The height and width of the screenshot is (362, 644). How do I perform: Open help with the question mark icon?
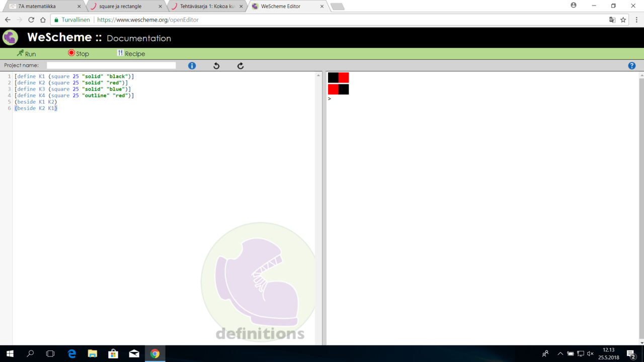click(632, 66)
